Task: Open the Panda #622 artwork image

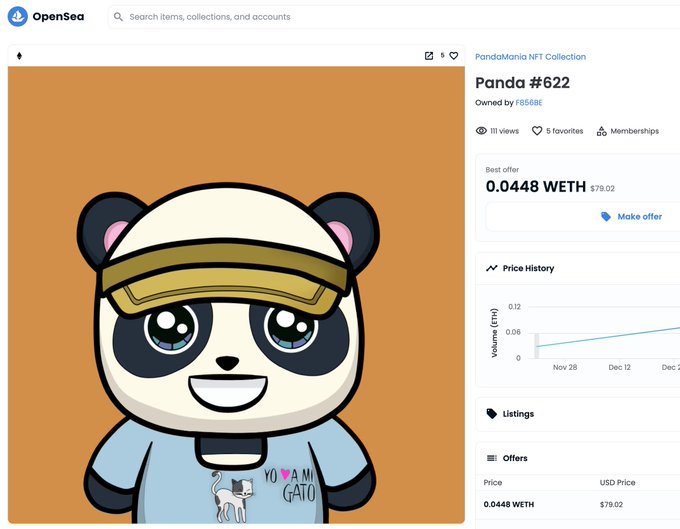Action: pos(236,295)
